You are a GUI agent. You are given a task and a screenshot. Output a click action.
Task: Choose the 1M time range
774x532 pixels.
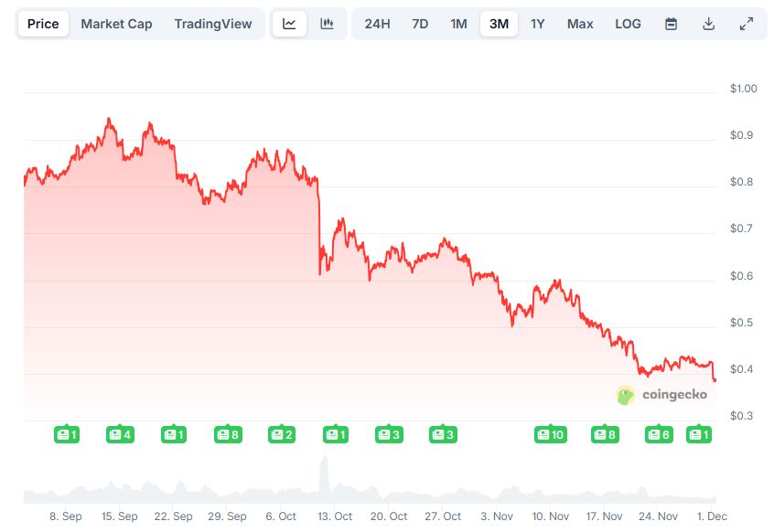[x=458, y=23]
